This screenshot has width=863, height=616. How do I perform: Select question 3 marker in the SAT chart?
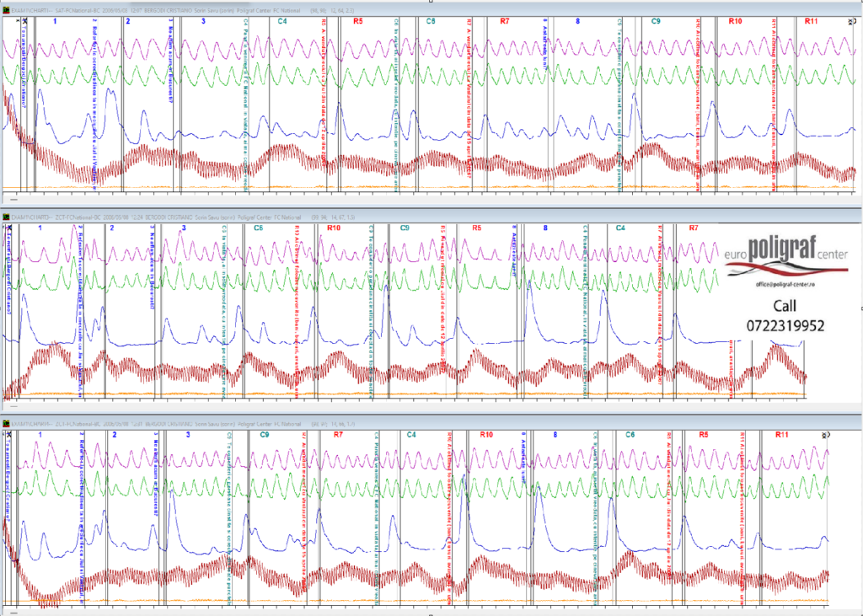pos(203,21)
